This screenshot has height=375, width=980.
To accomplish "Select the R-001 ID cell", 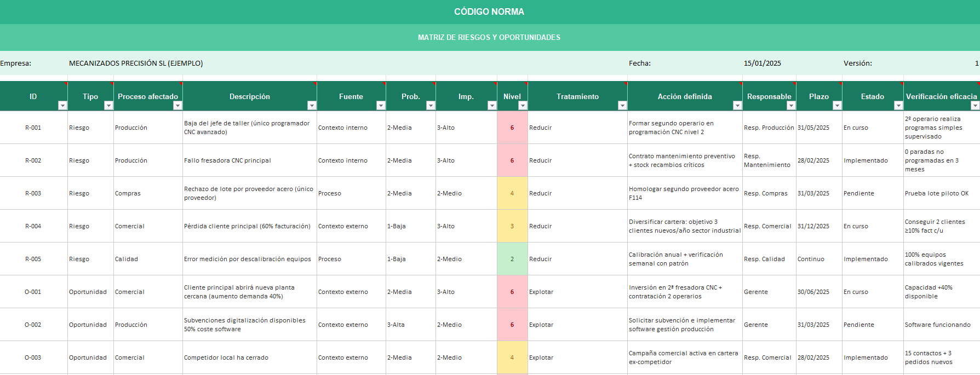I will coord(33,128).
